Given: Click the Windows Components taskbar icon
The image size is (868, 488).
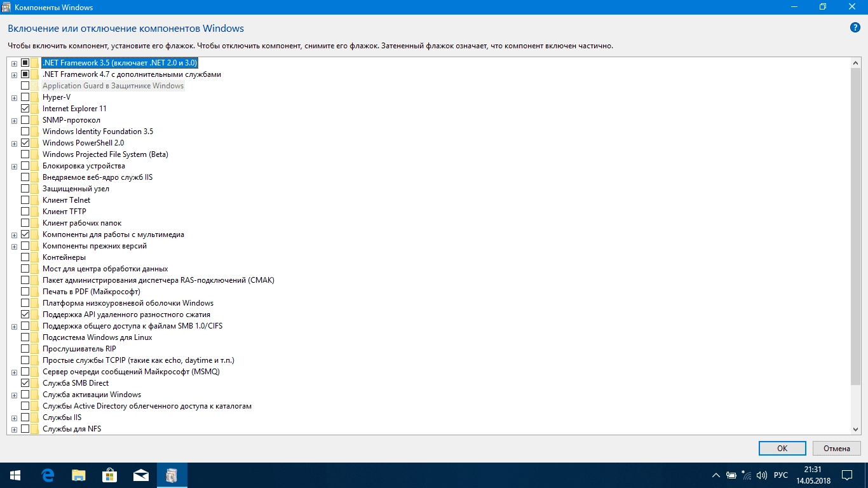Looking at the screenshot, I should click(172, 475).
